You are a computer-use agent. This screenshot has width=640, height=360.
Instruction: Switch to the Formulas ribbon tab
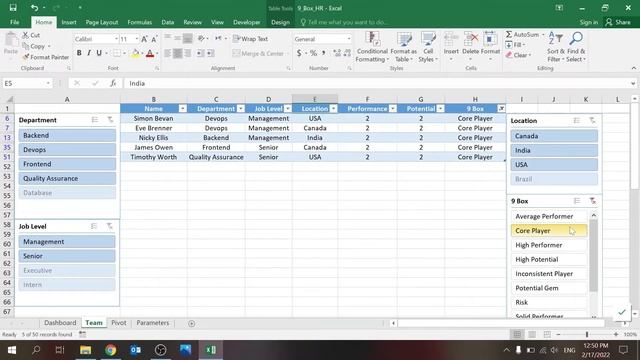(x=139, y=22)
